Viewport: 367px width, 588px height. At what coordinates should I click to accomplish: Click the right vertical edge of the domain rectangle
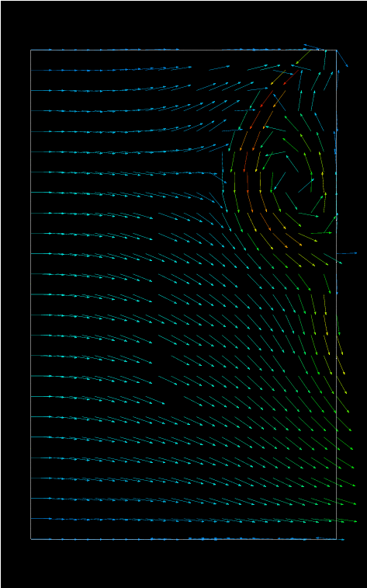[336, 294]
